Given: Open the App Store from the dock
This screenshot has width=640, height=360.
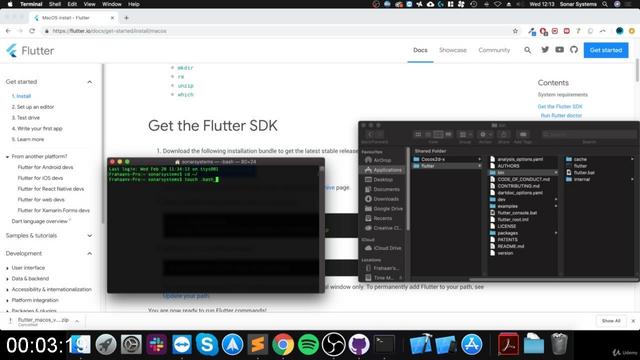Looking at the screenshot, I should [471, 344].
